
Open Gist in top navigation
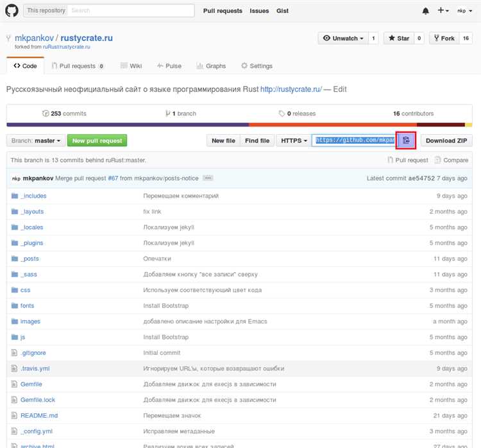coord(282,11)
